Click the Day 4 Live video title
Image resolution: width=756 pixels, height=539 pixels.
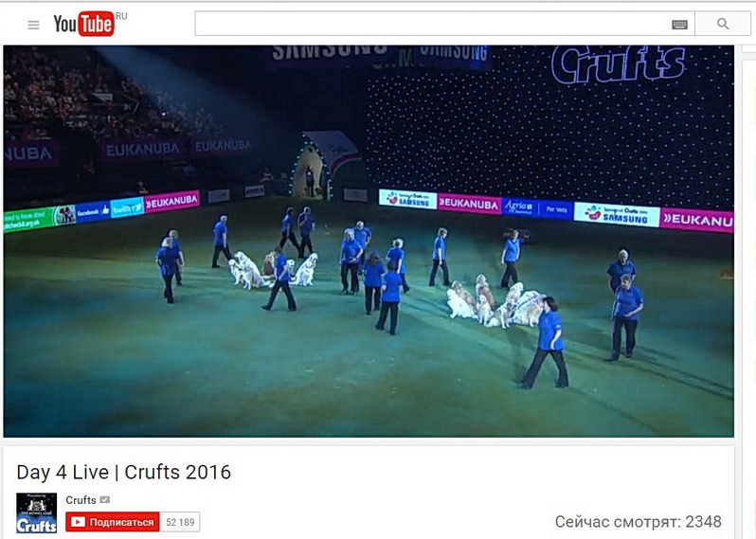coord(124,472)
